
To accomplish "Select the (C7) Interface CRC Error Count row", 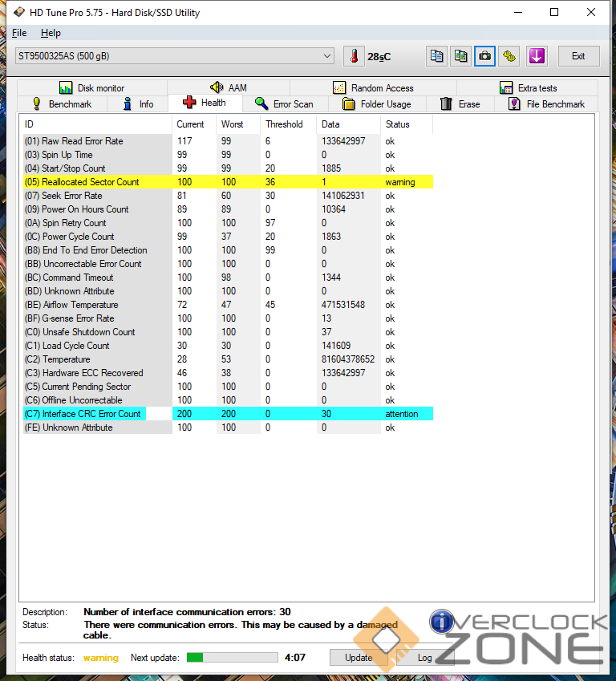I will [x=228, y=414].
